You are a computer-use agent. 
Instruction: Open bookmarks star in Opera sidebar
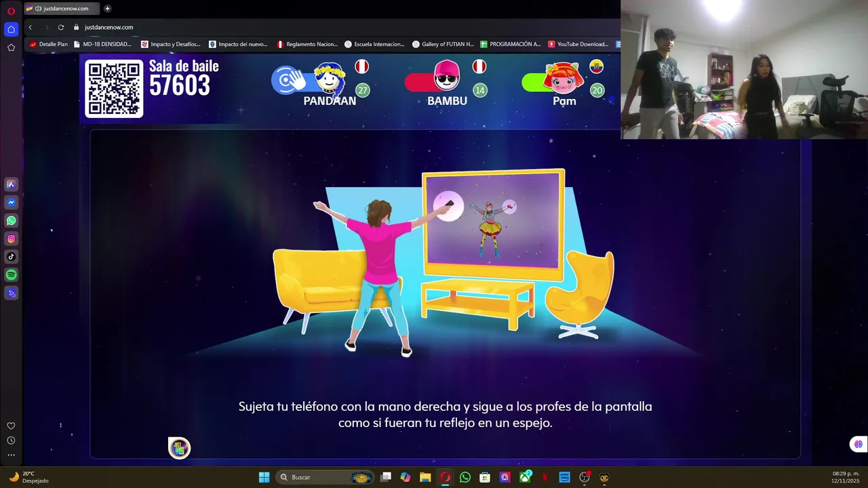(x=11, y=47)
